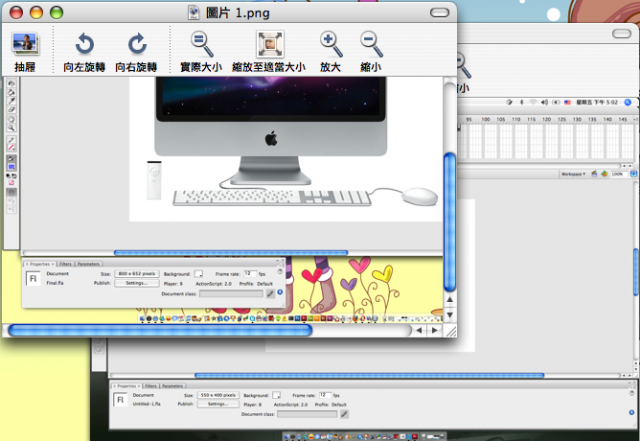Image resolution: width=640 pixels, height=441 pixels.
Task: Toggle toolbar pill button of 圖片 1.png window
Action: (x=440, y=13)
